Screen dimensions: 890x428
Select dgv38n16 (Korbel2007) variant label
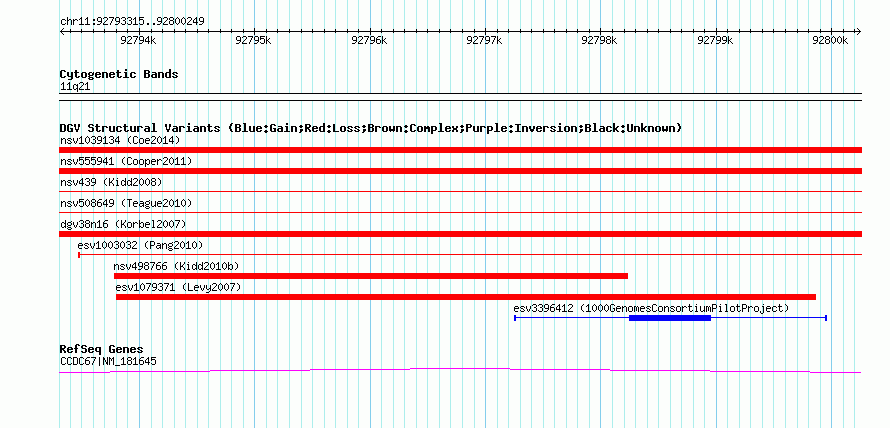click(123, 224)
